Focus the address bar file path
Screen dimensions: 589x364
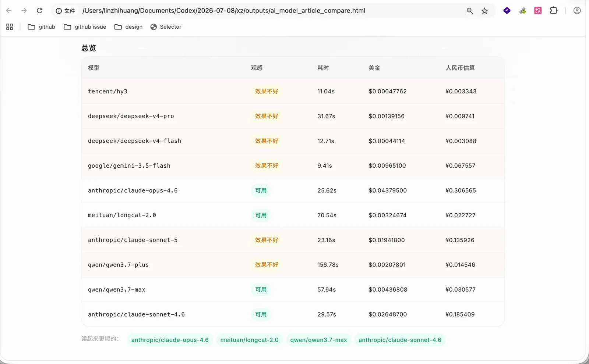coord(224,11)
